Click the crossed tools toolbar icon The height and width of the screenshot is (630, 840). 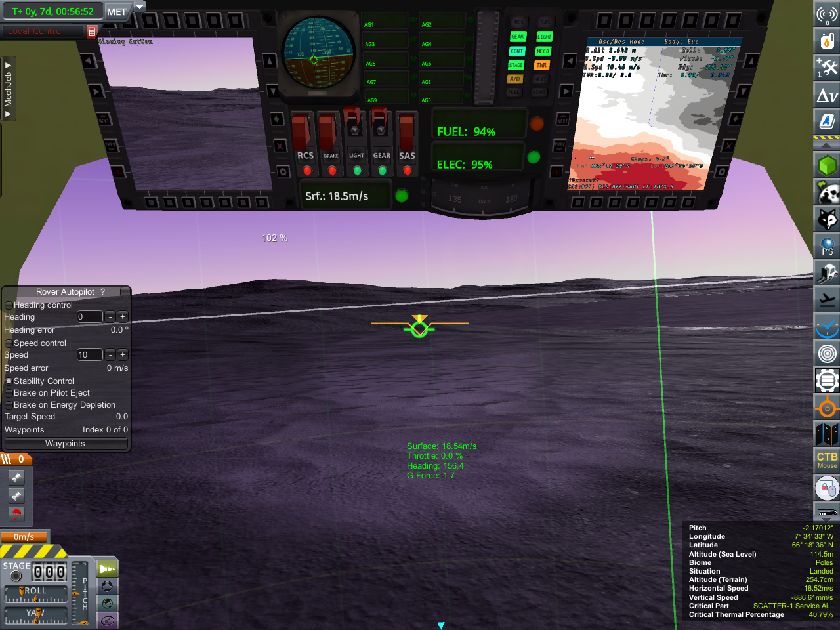pyautogui.click(x=827, y=66)
